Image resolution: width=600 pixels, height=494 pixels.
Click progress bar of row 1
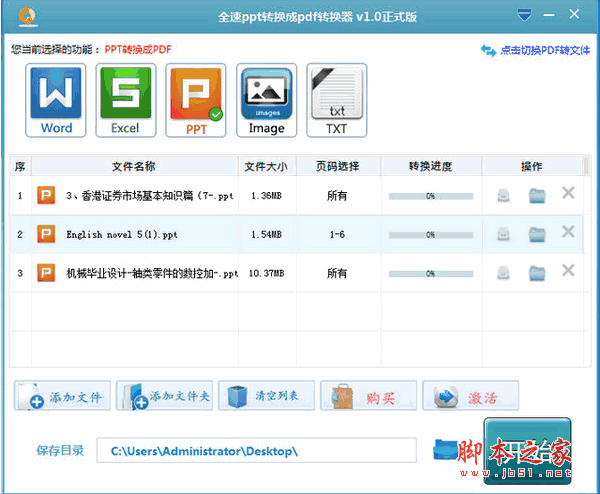pos(431,196)
